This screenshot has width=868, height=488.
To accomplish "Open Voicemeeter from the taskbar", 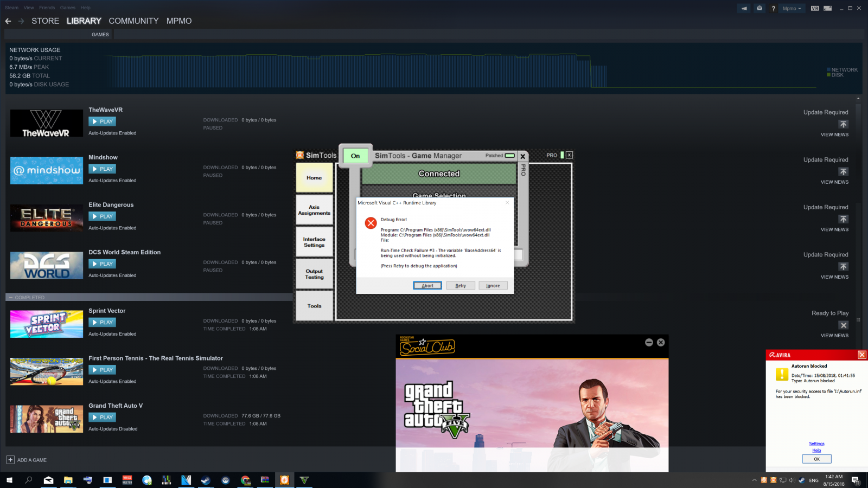I will (127, 480).
